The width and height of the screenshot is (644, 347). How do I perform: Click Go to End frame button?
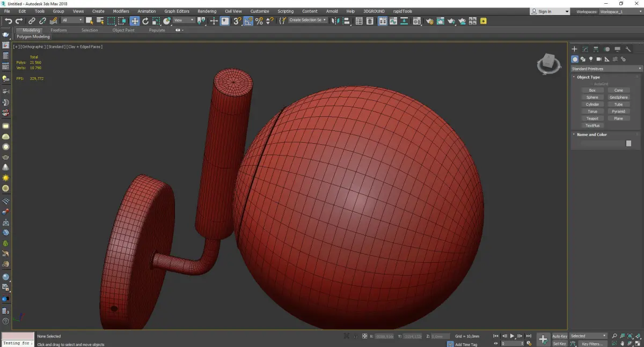(x=529, y=336)
